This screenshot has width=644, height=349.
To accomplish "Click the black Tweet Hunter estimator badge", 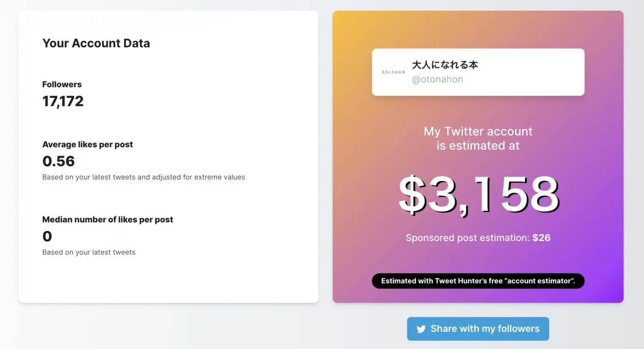I will coord(477,281).
